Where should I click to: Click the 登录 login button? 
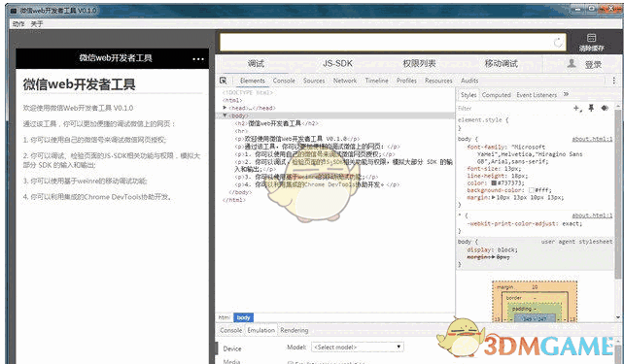coord(593,64)
